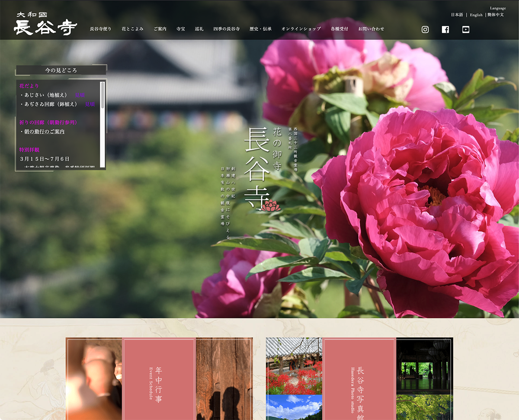The width and height of the screenshot is (519, 420).
Task: Go to オンラインショップ page
Action: pyautogui.click(x=301, y=29)
